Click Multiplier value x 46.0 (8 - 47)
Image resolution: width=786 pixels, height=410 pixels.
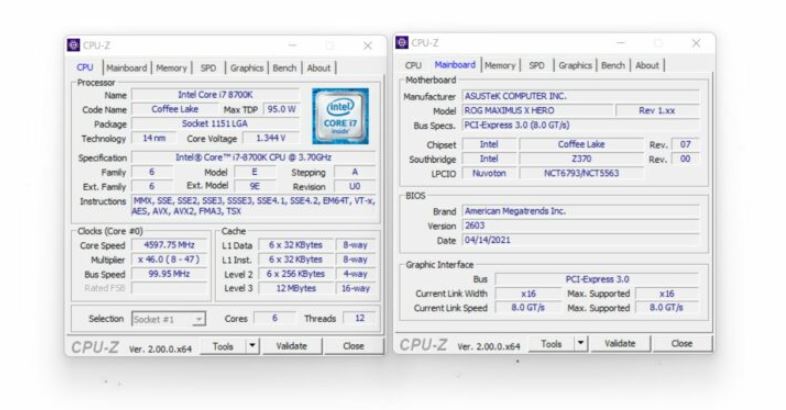169,260
